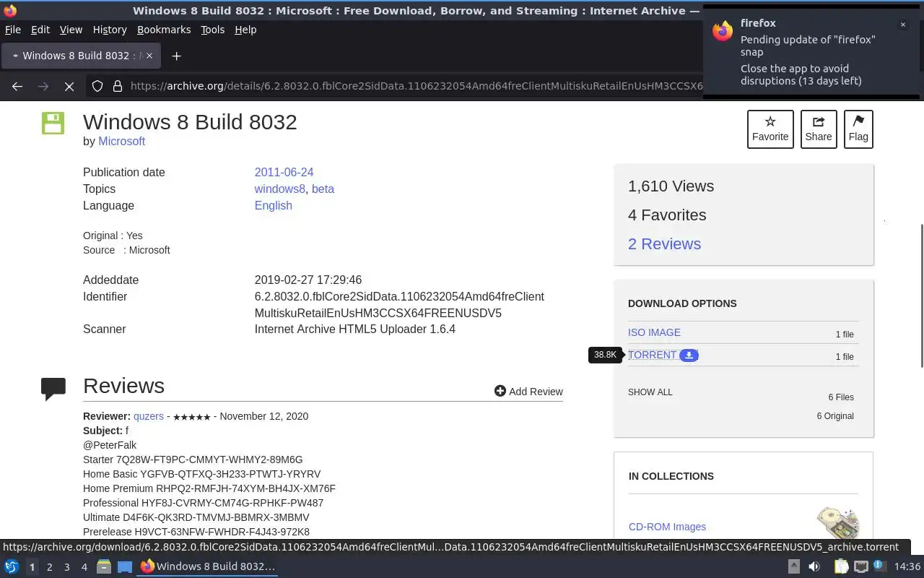
Task: Expand SHOW ALL download files
Action: (x=650, y=392)
